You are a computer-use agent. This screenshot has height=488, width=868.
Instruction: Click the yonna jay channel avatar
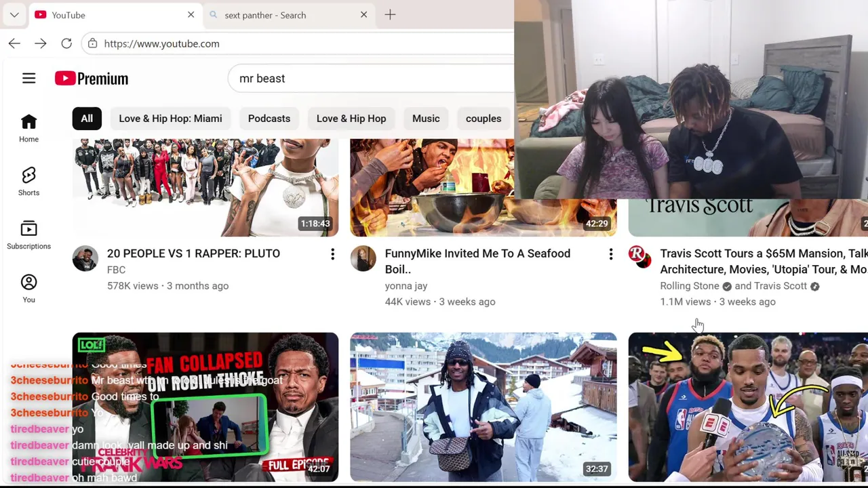tap(363, 258)
